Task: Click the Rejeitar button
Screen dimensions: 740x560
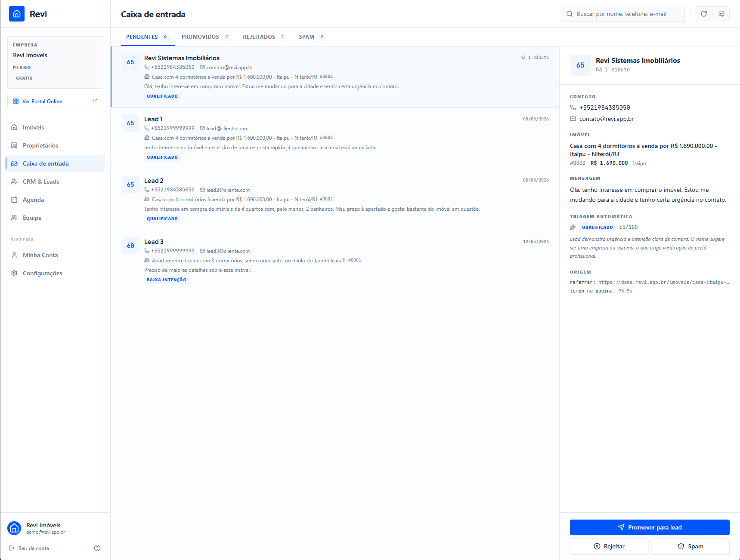Action: click(x=609, y=546)
